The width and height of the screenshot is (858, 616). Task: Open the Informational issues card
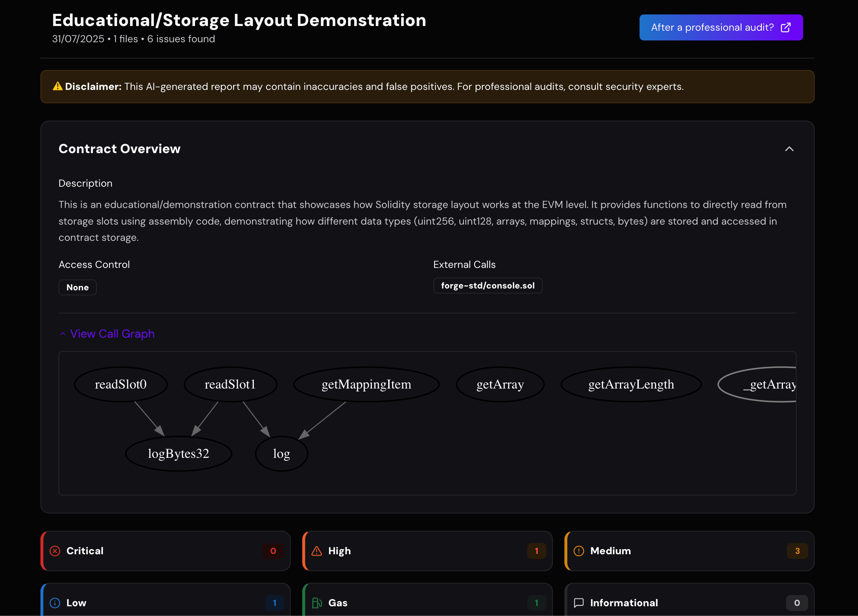[x=689, y=599]
